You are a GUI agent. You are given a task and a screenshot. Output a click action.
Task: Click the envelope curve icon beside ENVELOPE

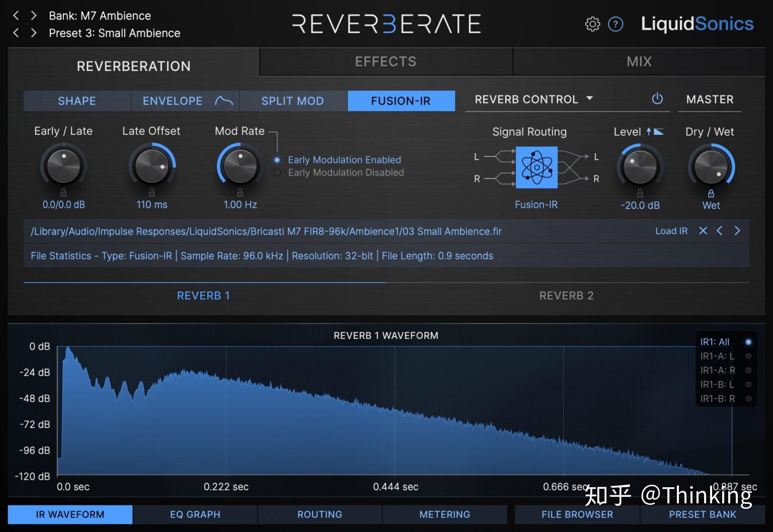[225, 101]
